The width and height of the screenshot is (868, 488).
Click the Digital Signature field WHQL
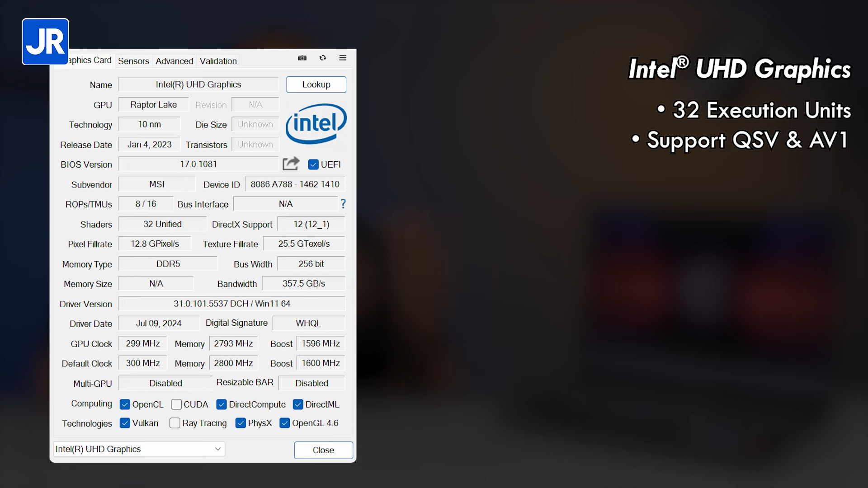pos(309,323)
